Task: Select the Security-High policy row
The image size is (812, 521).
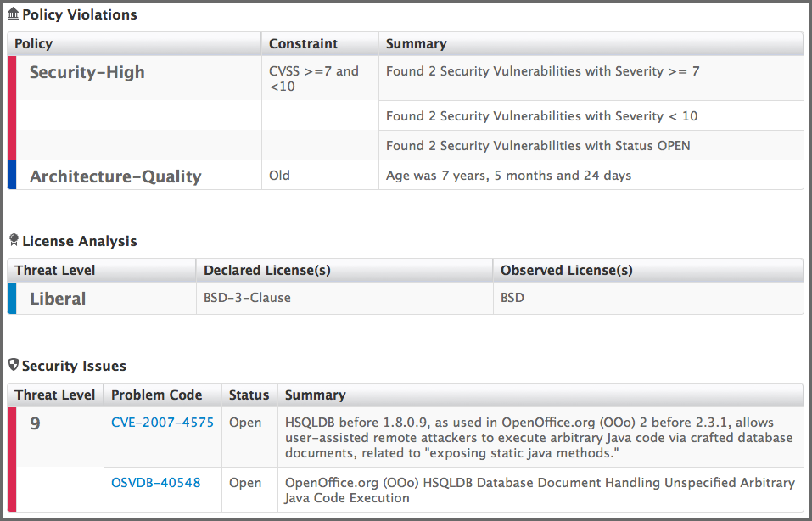Action: pyautogui.click(x=87, y=72)
